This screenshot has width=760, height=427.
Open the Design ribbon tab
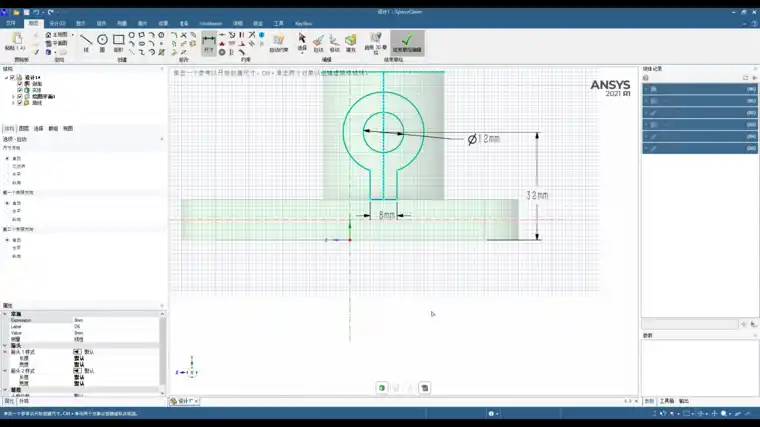57,23
